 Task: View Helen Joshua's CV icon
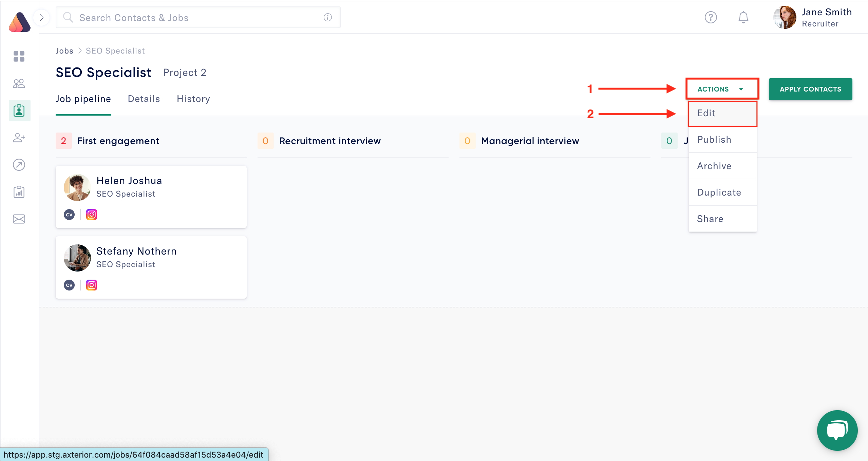[x=69, y=214]
